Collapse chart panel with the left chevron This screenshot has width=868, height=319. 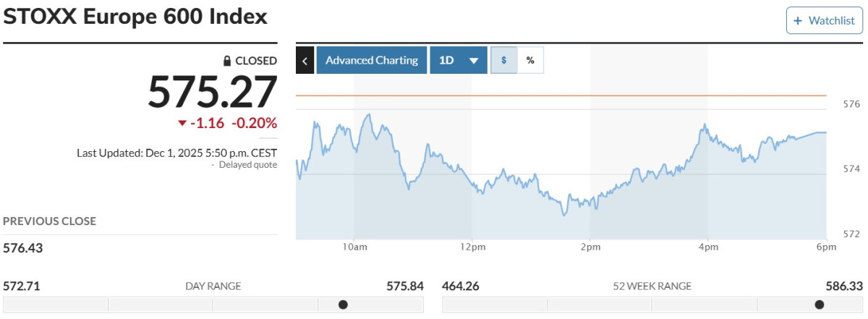(x=305, y=60)
